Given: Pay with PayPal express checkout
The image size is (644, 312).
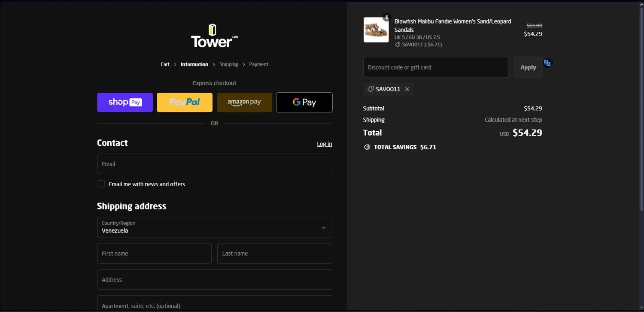Looking at the screenshot, I should (x=185, y=102).
